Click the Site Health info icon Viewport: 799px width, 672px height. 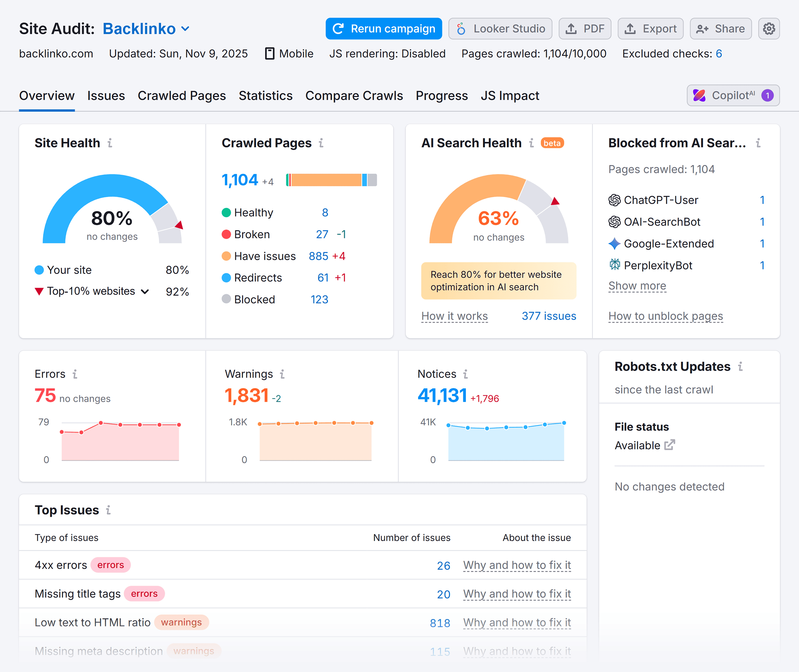pos(110,143)
